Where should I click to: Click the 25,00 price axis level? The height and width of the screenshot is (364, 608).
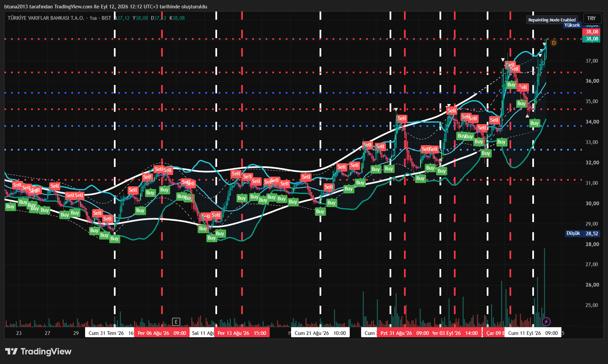pos(592,305)
